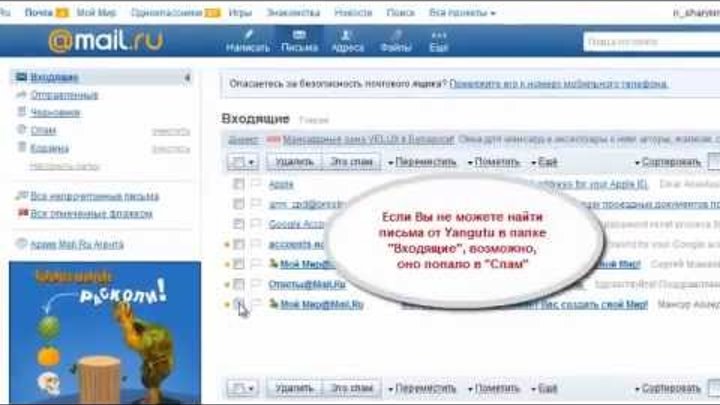The width and height of the screenshot is (720, 405).
Task: Flag the Google Accounts email
Action: (x=256, y=224)
